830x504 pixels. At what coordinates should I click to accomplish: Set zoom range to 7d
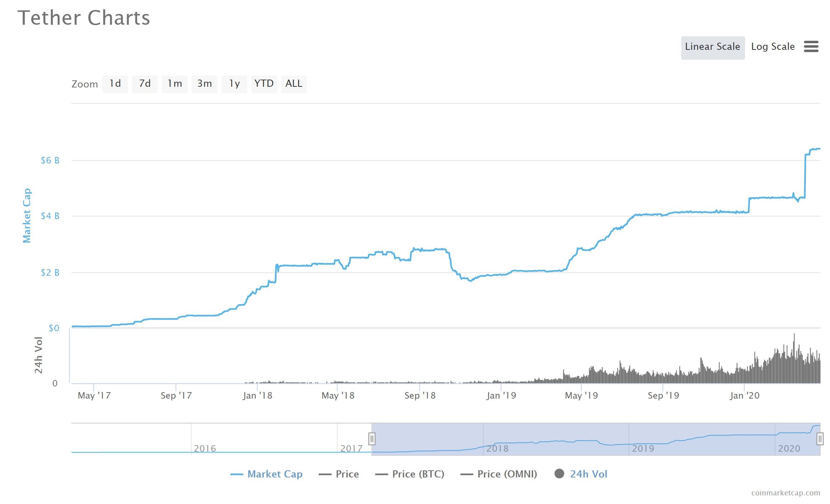pos(144,84)
